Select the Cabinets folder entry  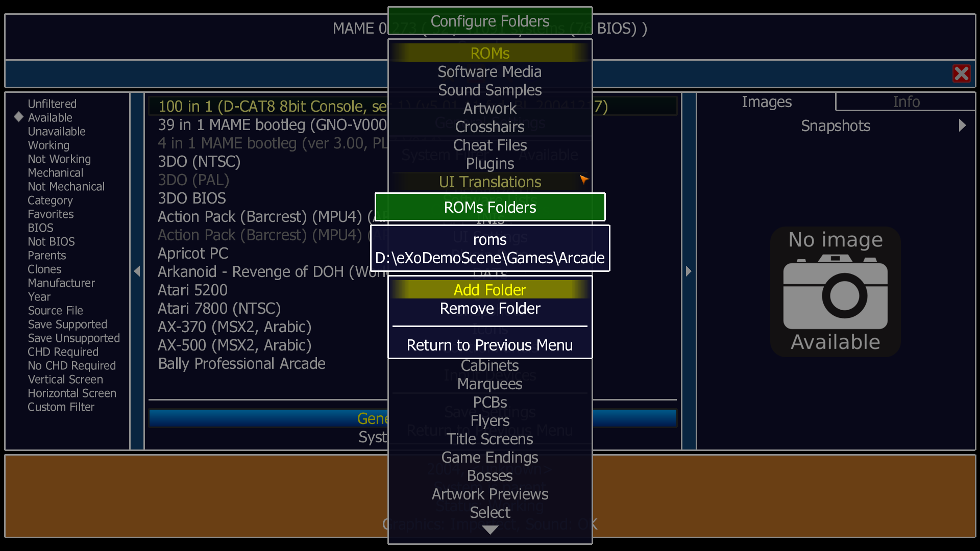490,365
